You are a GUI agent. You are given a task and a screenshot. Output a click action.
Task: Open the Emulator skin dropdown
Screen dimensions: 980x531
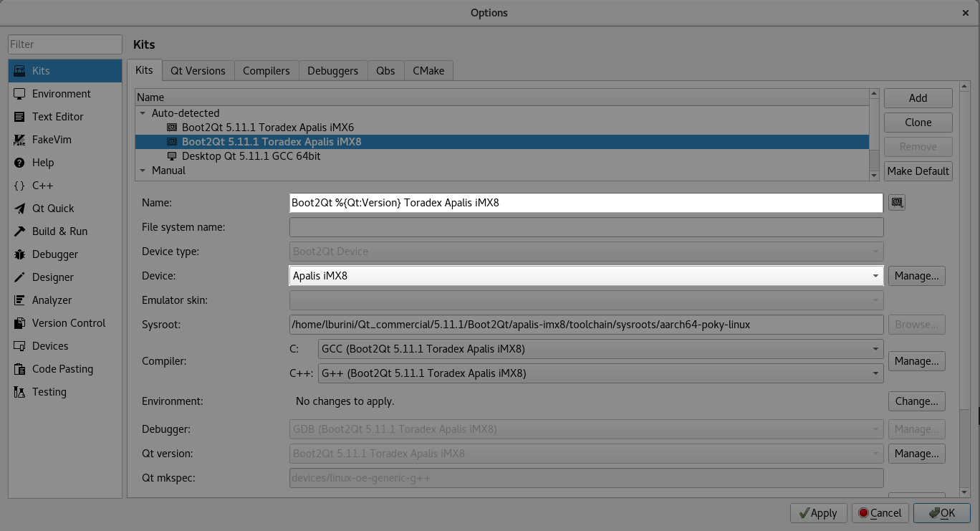[x=586, y=300]
